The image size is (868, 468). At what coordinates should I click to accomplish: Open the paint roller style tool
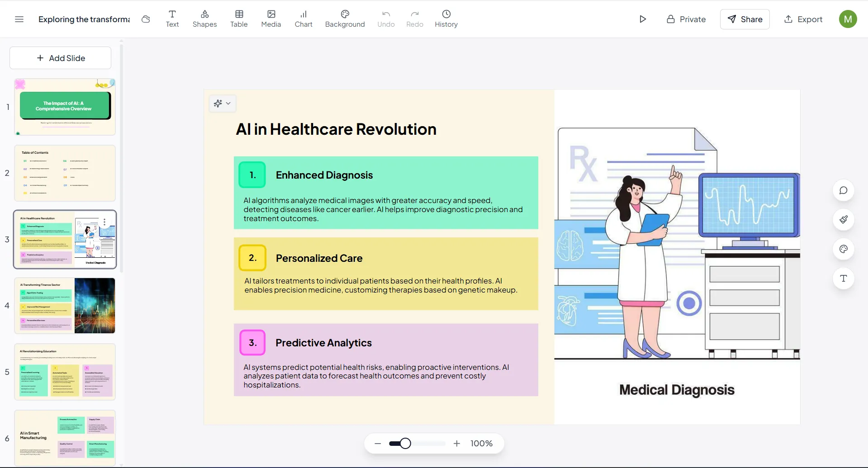(x=844, y=220)
